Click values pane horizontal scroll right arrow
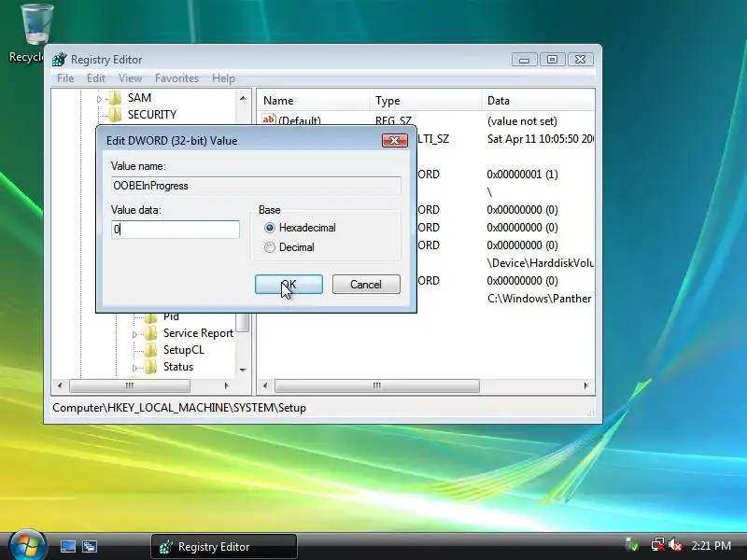Image resolution: width=747 pixels, height=560 pixels. [585, 385]
